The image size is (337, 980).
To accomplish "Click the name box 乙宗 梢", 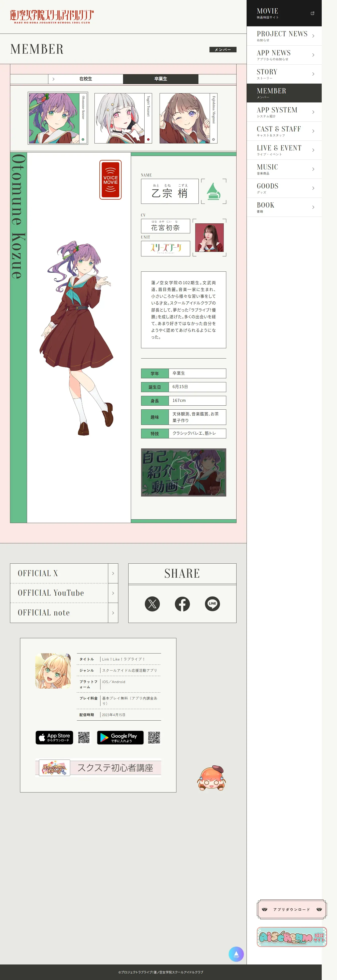I will coord(170,191).
